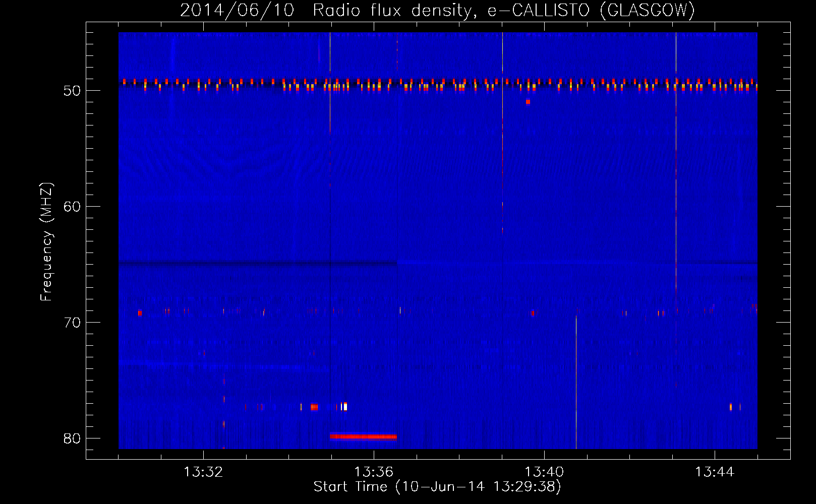Screen dimensions: 816x504
Task: Click the yellow vertical spike rising from 80 MHz
Action: point(576,382)
